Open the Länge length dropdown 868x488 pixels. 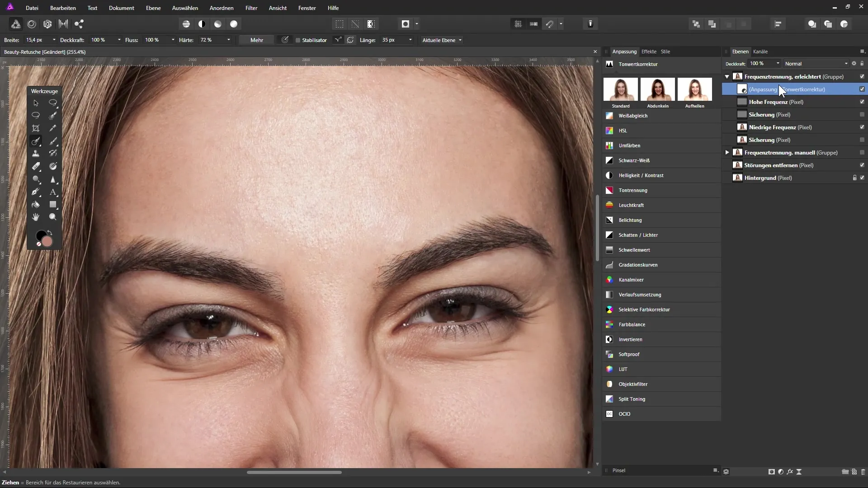[x=410, y=40]
